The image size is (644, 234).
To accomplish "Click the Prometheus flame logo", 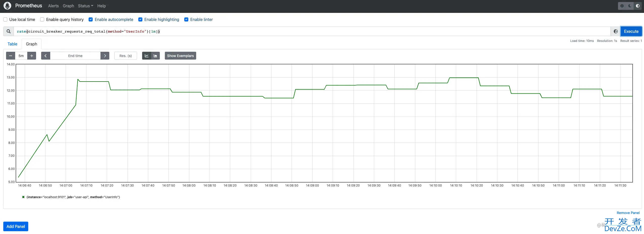I will 7,6.
